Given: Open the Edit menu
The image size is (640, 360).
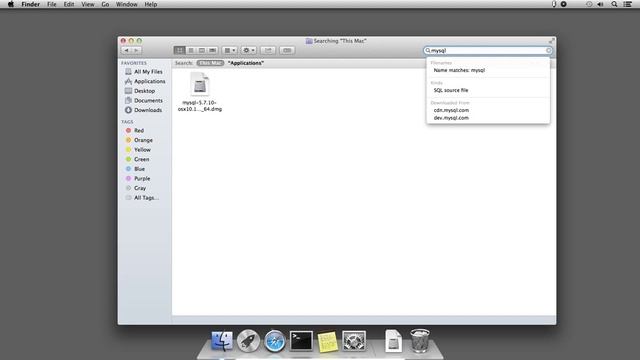Looking at the screenshot, I should 69,4.
